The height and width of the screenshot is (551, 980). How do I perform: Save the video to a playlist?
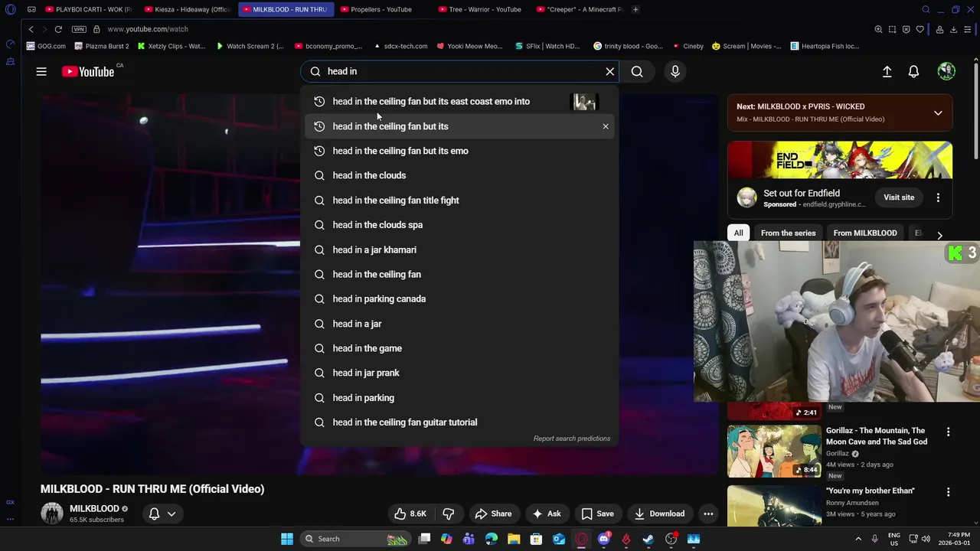tap(597, 514)
